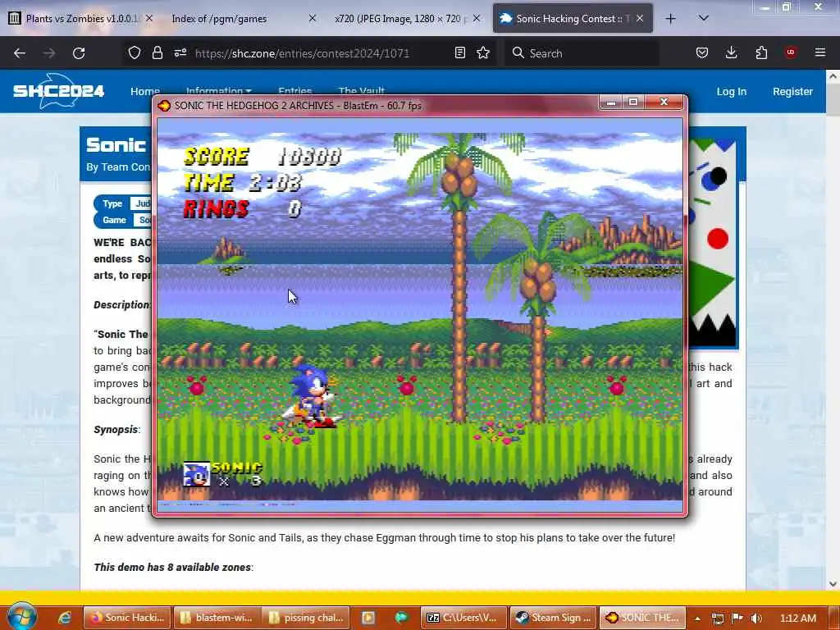Open Entries in the SHC2024 navigation

point(294,91)
